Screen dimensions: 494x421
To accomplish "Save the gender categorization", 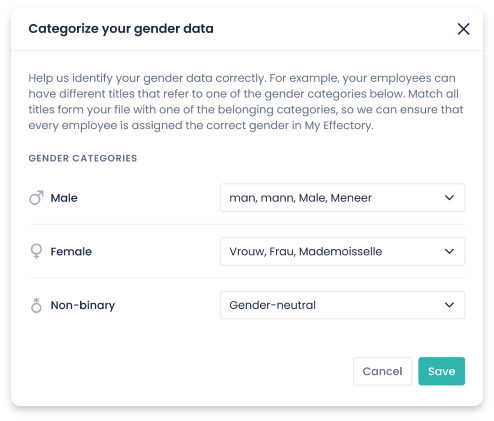I will [x=441, y=371].
